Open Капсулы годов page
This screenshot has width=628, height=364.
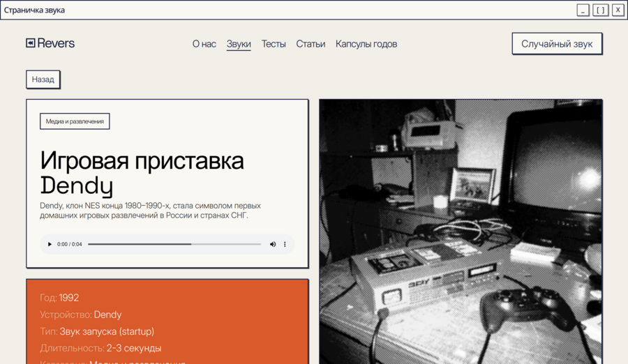[366, 44]
